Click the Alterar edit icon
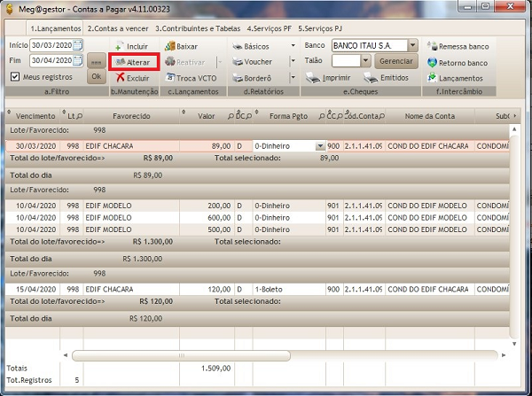This screenshot has height=396, width=532. [120, 62]
